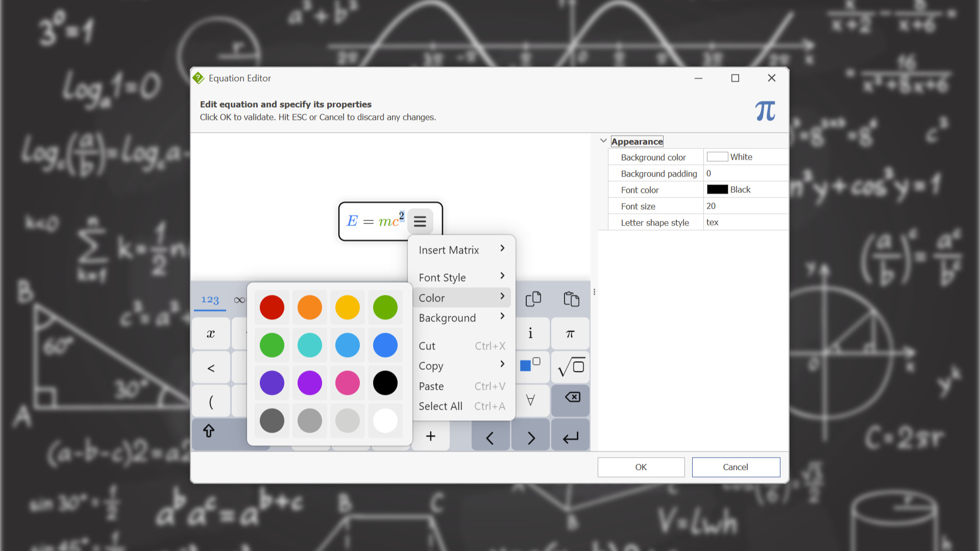Open the Background submenu
Screen dimensions: 980x551
[x=461, y=318]
